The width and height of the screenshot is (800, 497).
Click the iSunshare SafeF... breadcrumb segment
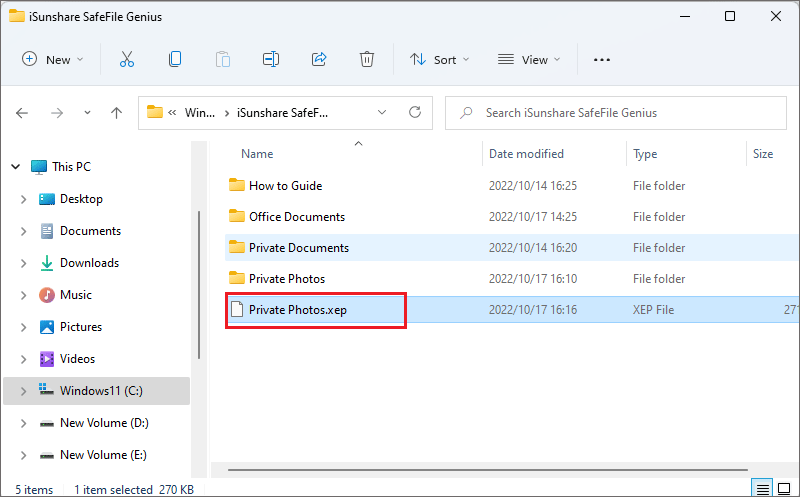(x=282, y=113)
